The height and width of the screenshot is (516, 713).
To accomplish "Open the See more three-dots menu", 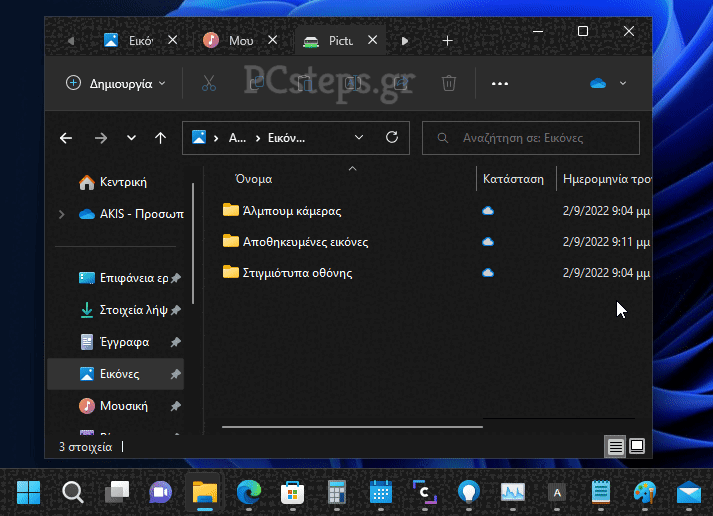I will click(500, 84).
